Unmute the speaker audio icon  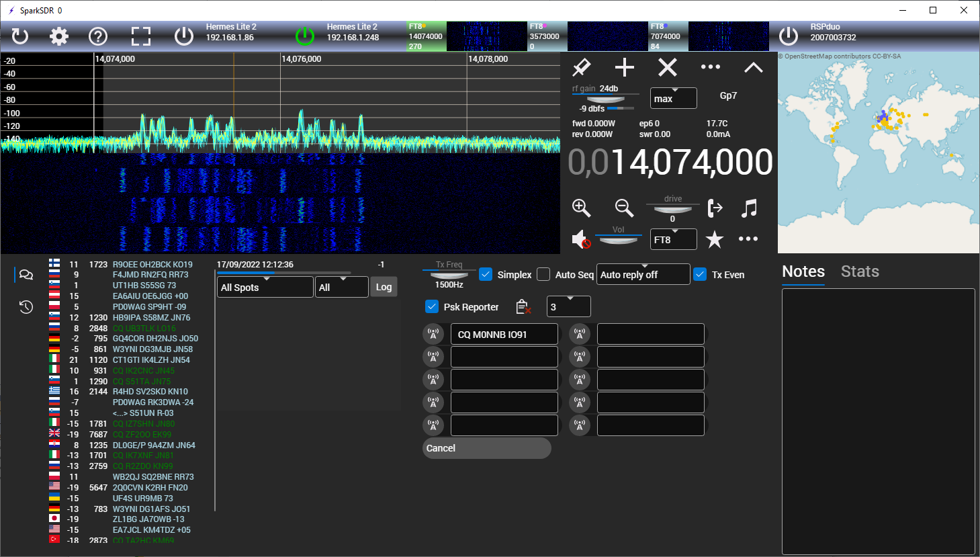(x=580, y=239)
